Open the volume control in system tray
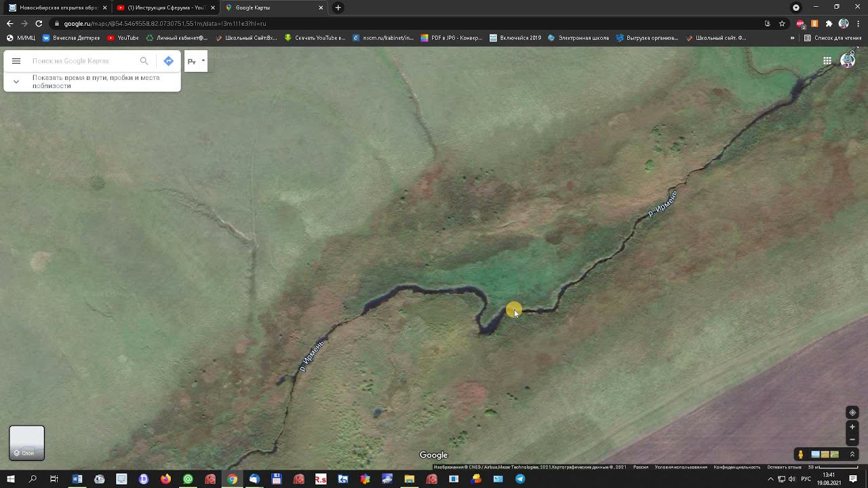 (791, 479)
